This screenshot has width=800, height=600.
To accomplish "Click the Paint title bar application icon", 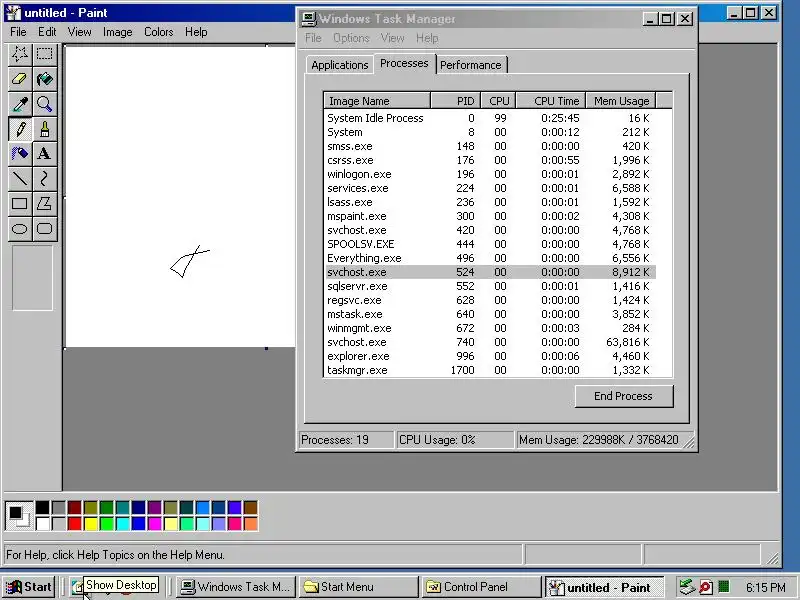I will pos(13,12).
